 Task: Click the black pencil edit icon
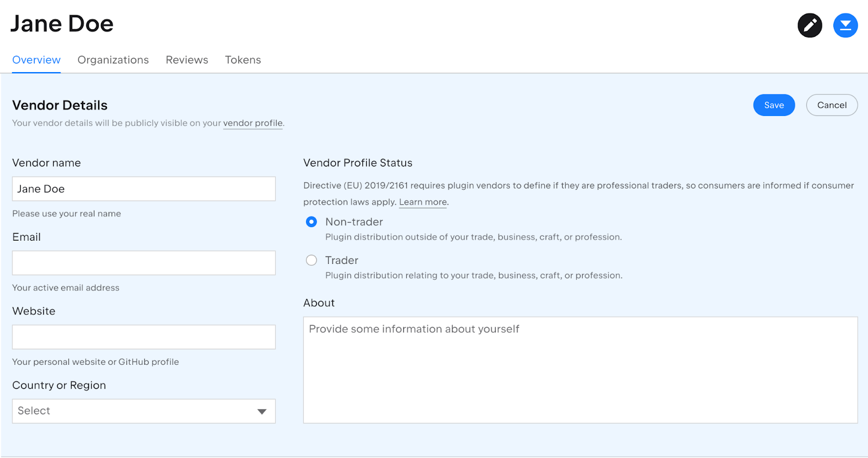pos(809,25)
